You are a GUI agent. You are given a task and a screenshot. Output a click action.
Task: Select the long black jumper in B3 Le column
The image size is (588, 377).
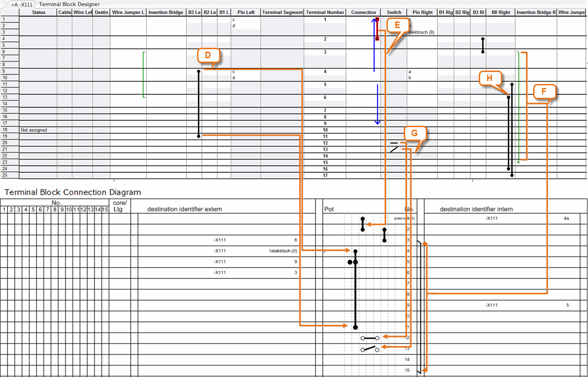pos(198,103)
